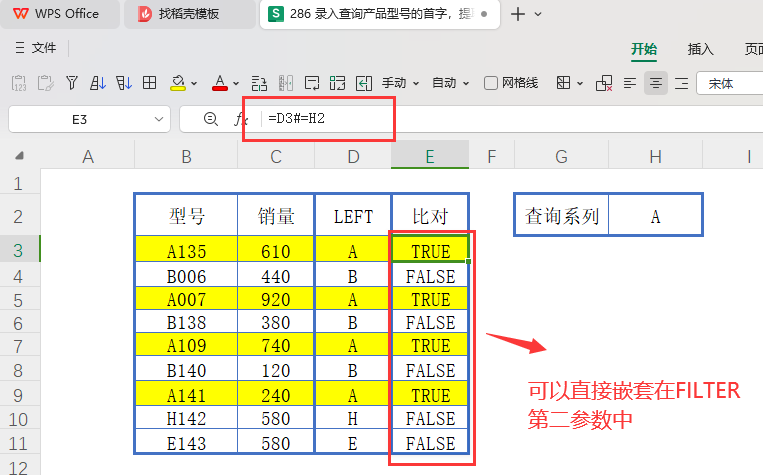Click cell containing E143
Screen dimensions: 763x475
(186, 443)
